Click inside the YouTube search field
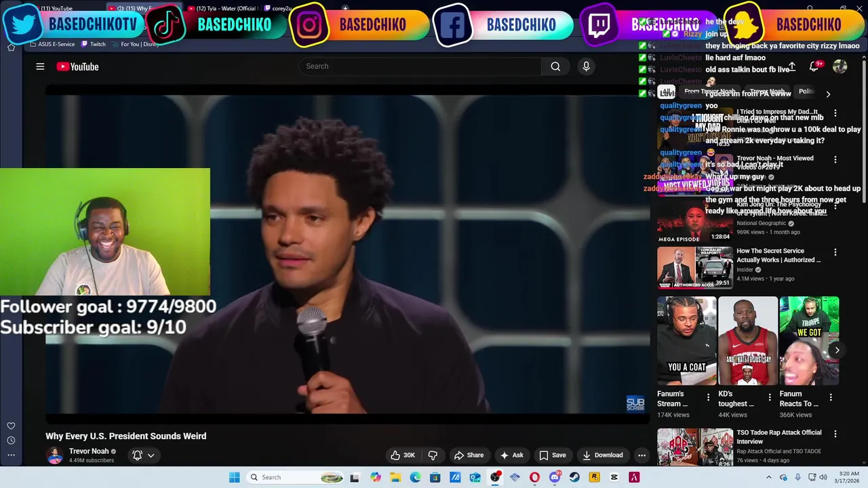This screenshot has height=488, width=868. click(x=420, y=66)
